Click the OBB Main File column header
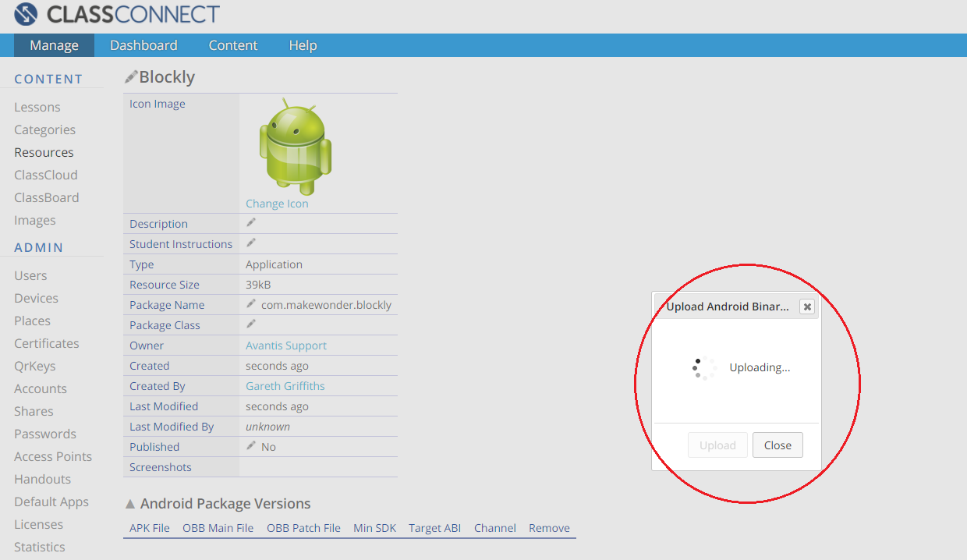The image size is (967, 560). [x=218, y=528]
